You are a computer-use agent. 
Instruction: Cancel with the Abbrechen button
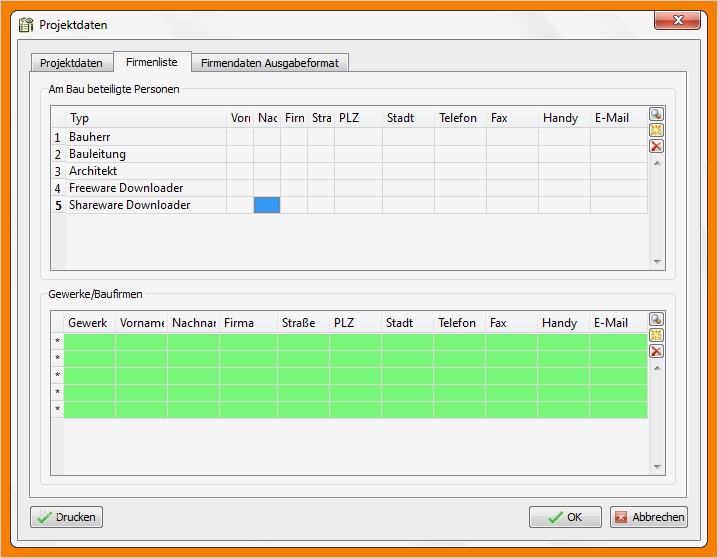(x=649, y=517)
